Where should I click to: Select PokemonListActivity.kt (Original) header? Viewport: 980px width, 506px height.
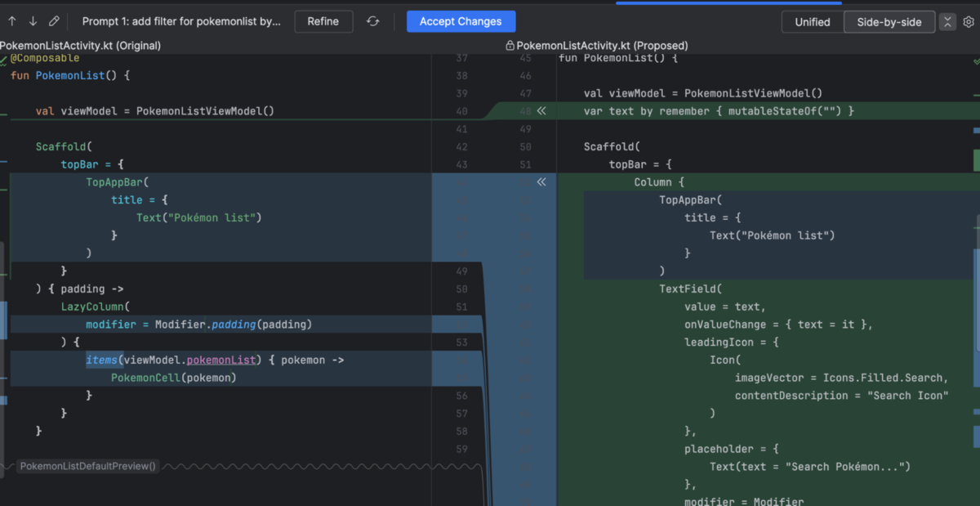[81, 46]
